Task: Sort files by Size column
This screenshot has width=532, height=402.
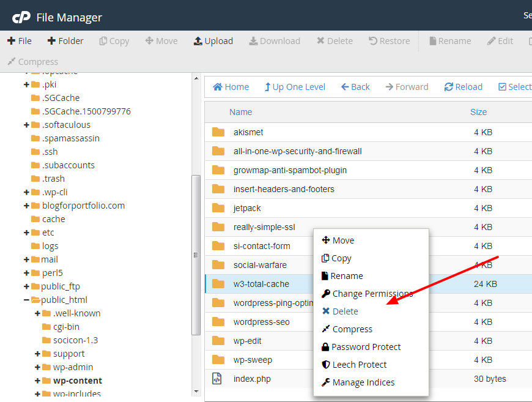Action: [478, 112]
